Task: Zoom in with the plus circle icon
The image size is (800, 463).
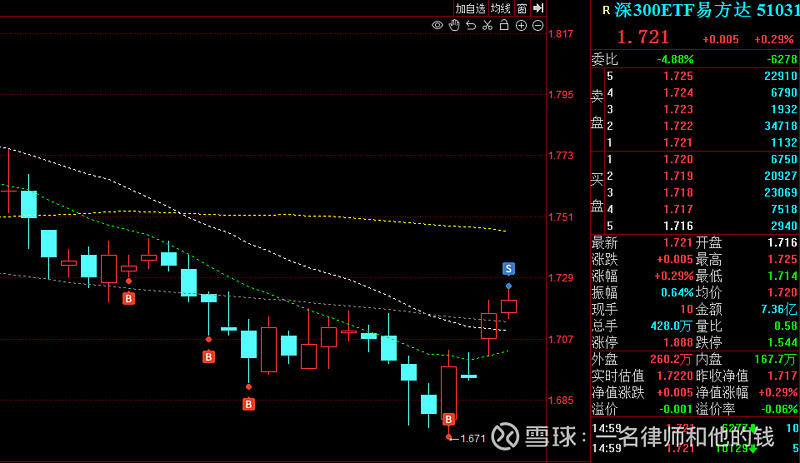Action: coord(521,26)
